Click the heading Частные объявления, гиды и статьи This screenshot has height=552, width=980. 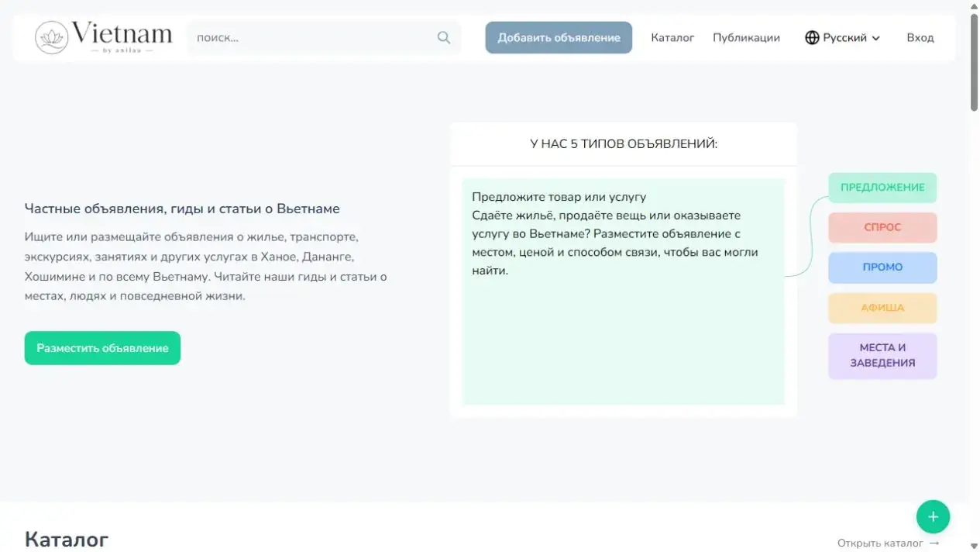[x=182, y=209]
